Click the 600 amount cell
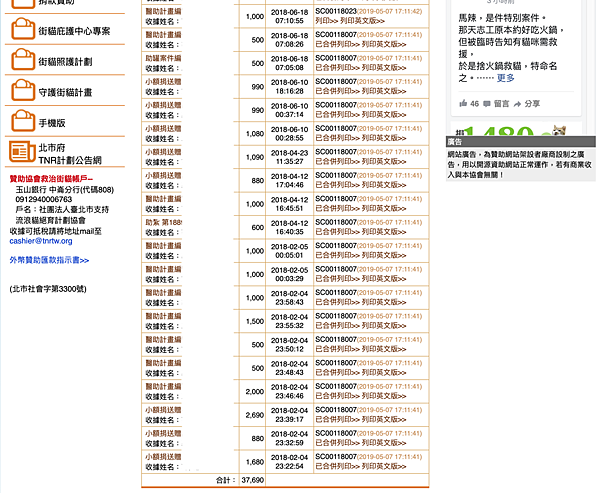The width and height of the screenshot is (600, 493). [258, 227]
